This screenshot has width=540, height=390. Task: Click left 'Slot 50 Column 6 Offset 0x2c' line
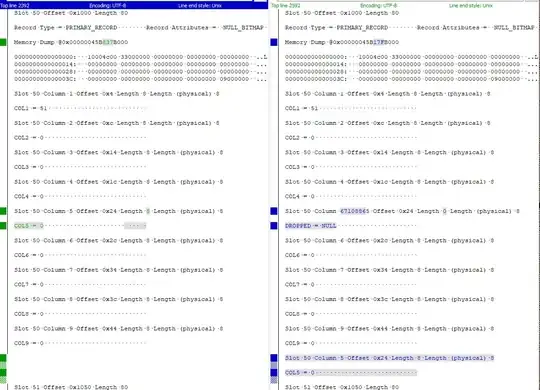pyautogui.click(x=118, y=240)
